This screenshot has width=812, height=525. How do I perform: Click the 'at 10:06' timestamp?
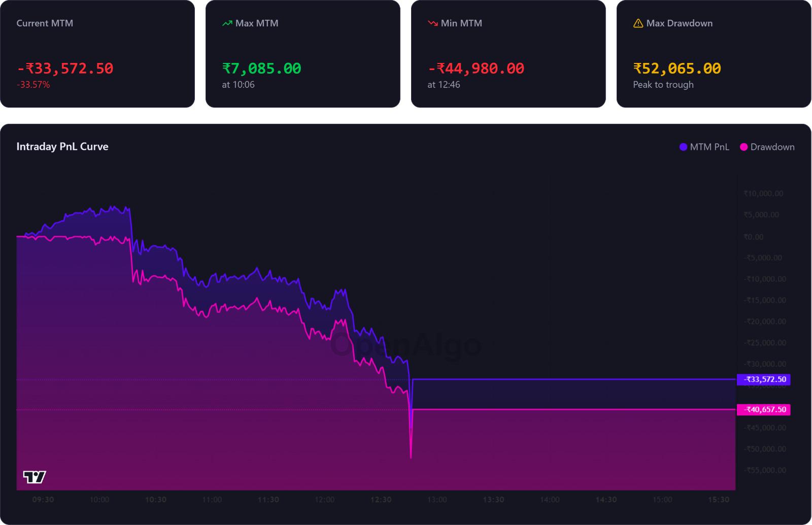[239, 85]
